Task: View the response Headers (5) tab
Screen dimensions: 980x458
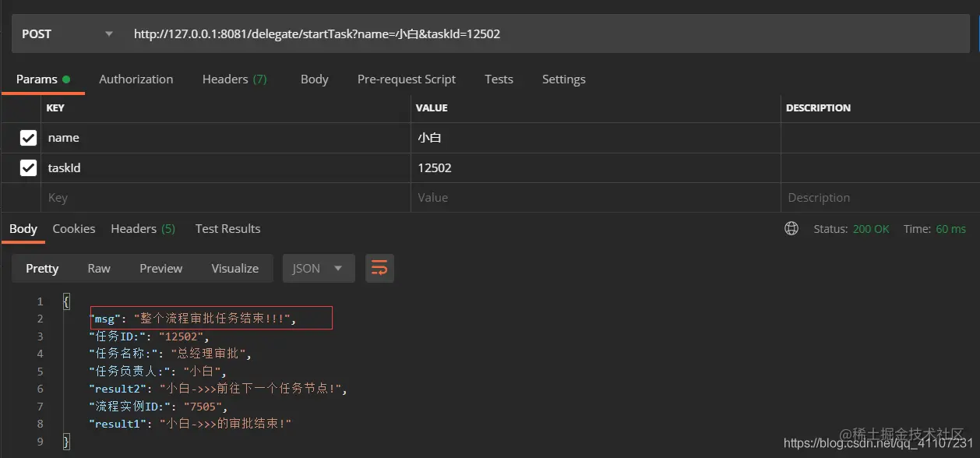Action: pyautogui.click(x=143, y=228)
